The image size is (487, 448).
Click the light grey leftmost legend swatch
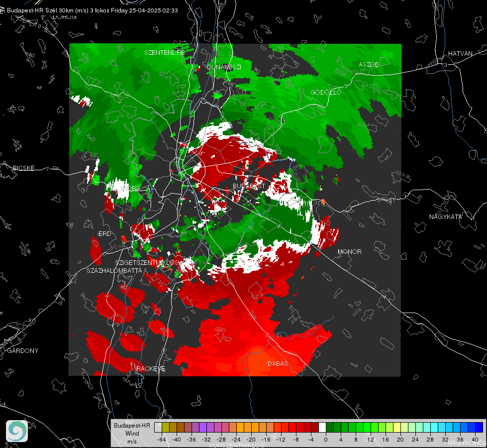pos(158,427)
